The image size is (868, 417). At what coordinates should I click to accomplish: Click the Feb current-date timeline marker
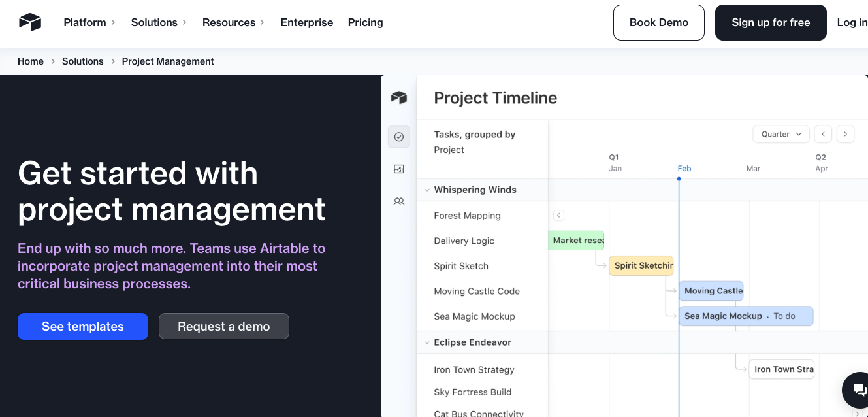(x=684, y=169)
